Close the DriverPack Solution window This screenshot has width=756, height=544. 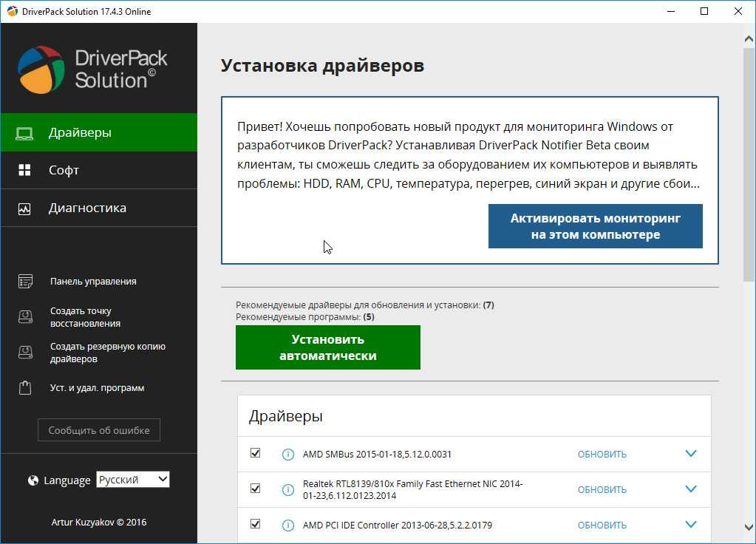(738, 11)
